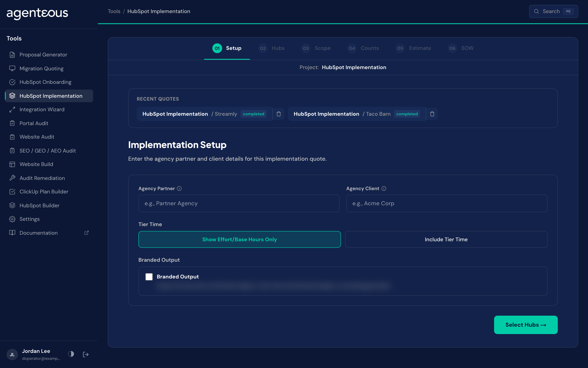The width and height of the screenshot is (588, 368).
Task: Open the Taco Barn recent quote
Action: [x=357, y=114]
